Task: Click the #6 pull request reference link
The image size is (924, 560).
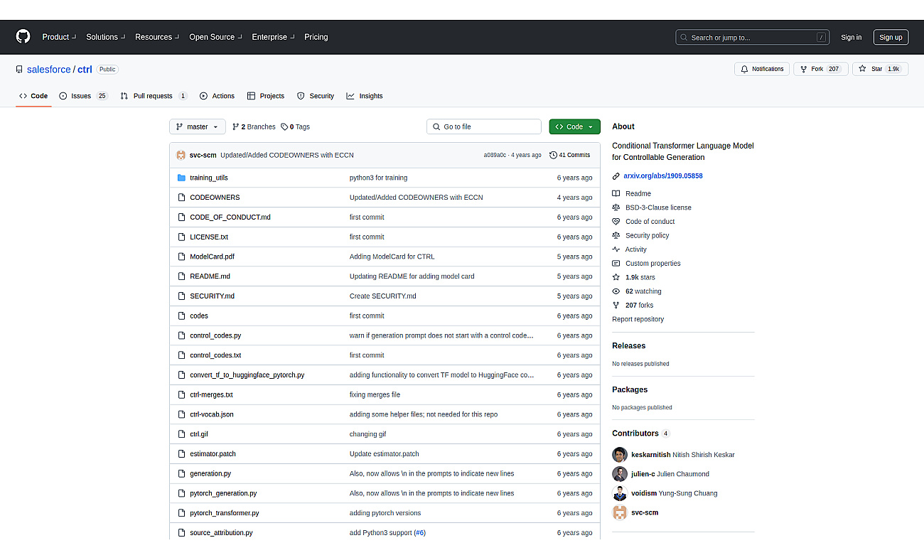Action: [419, 533]
